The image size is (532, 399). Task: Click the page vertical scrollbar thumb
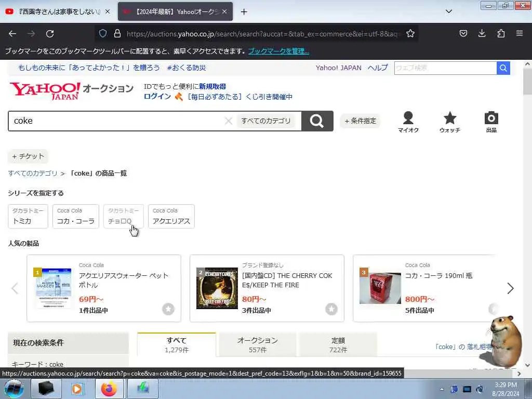tap(527, 83)
